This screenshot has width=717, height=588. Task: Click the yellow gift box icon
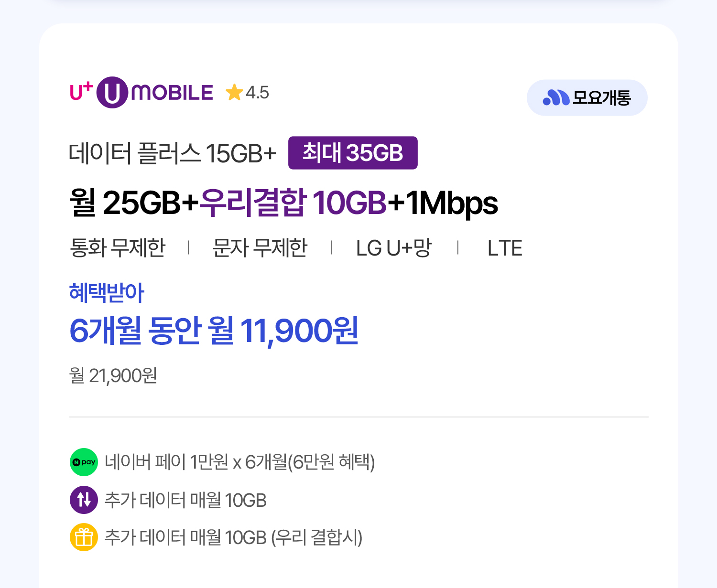[84, 537]
